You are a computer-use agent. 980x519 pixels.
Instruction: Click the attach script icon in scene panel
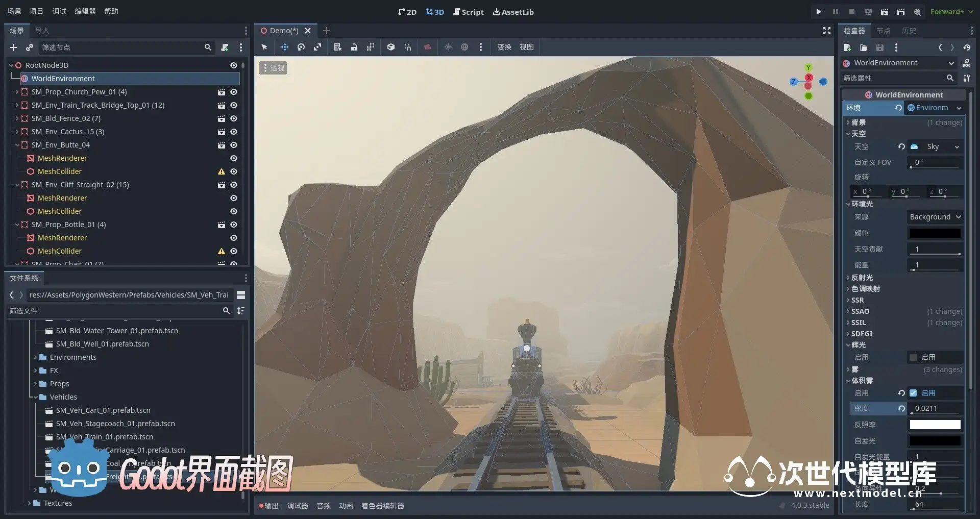pyautogui.click(x=225, y=47)
